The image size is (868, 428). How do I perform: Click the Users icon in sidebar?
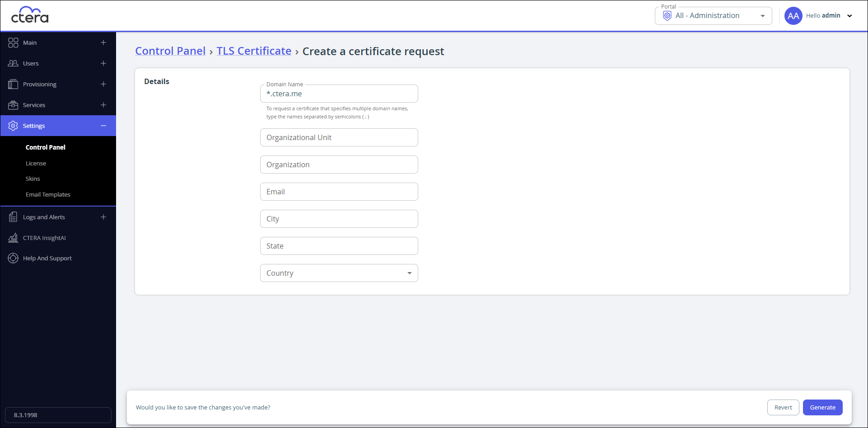13,63
